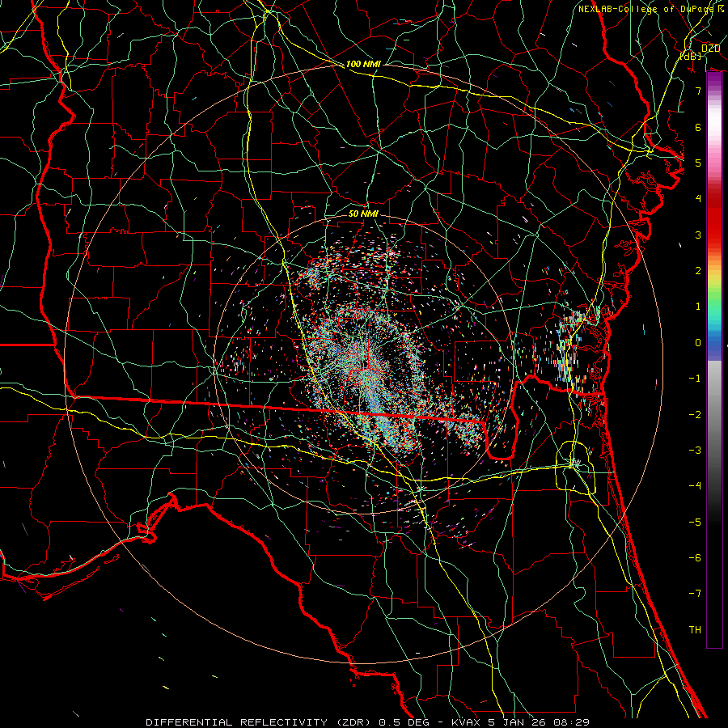Select the "5" value on color scale
728x728 pixels.
(698, 163)
